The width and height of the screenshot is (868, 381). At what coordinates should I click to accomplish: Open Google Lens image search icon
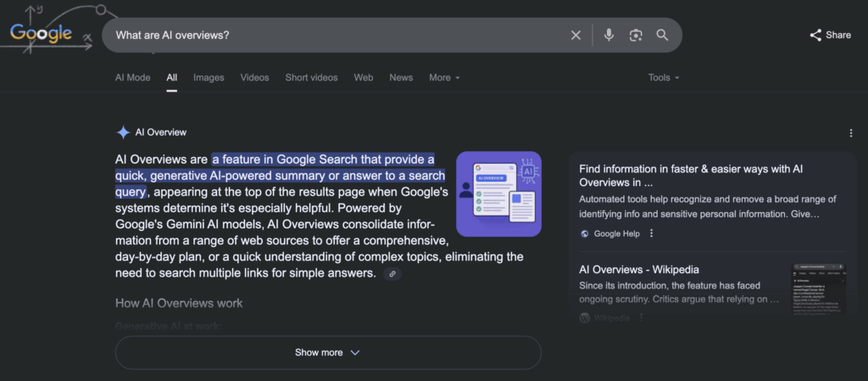(636, 36)
